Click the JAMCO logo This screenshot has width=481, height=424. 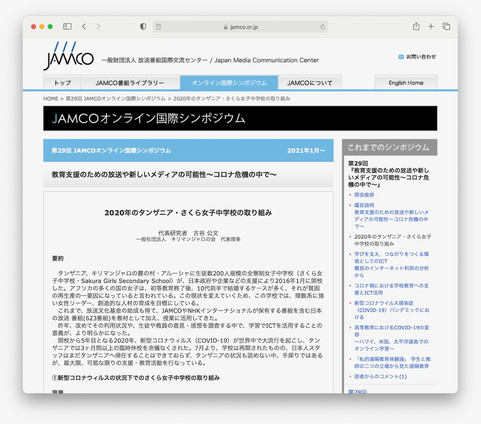tap(69, 56)
